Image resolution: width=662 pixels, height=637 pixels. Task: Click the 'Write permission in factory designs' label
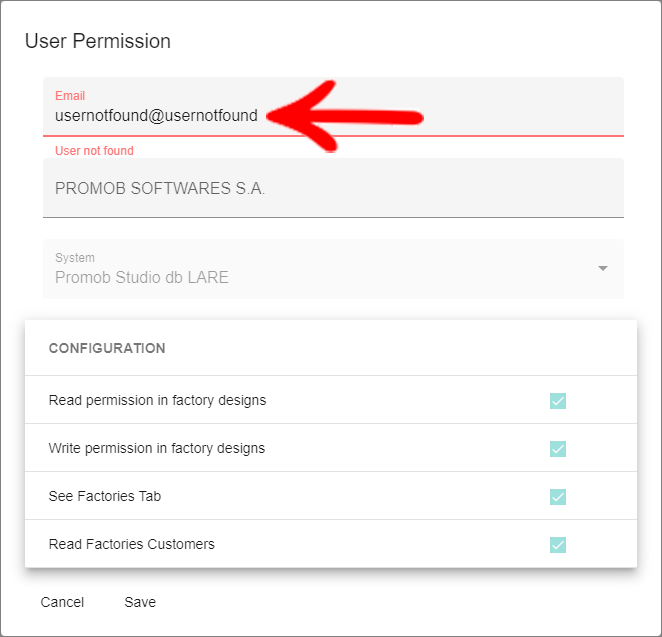157,448
